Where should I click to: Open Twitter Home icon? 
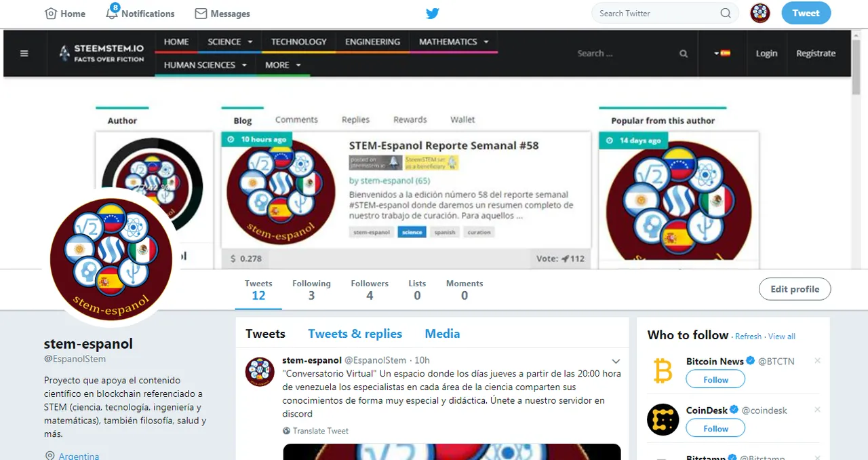point(51,14)
